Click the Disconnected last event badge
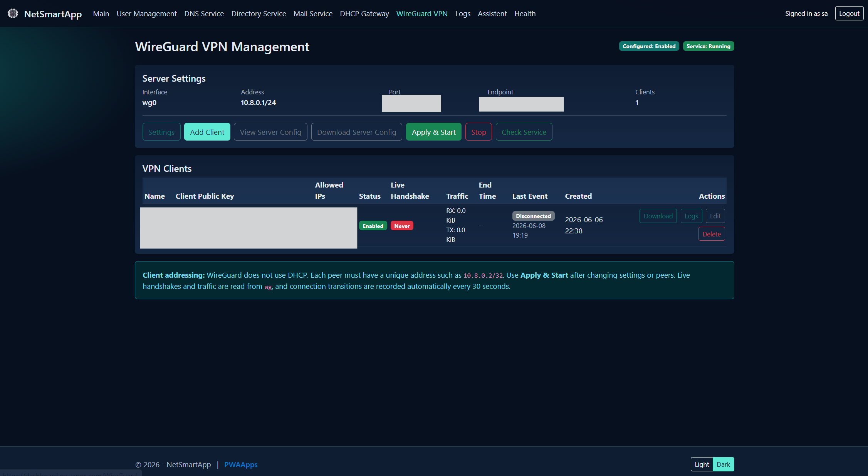Image resolution: width=868 pixels, height=476 pixels. click(x=533, y=216)
